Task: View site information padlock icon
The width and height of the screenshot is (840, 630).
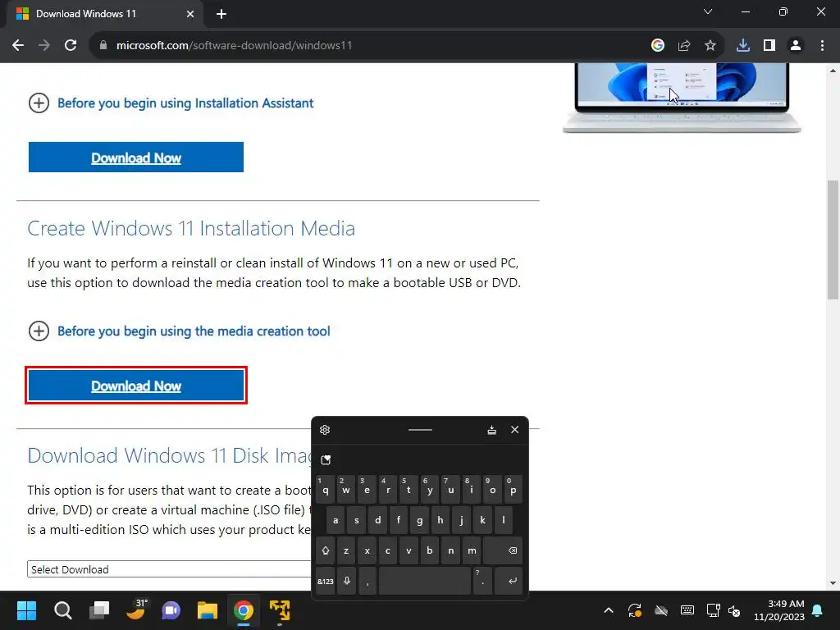Action: (x=103, y=46)
